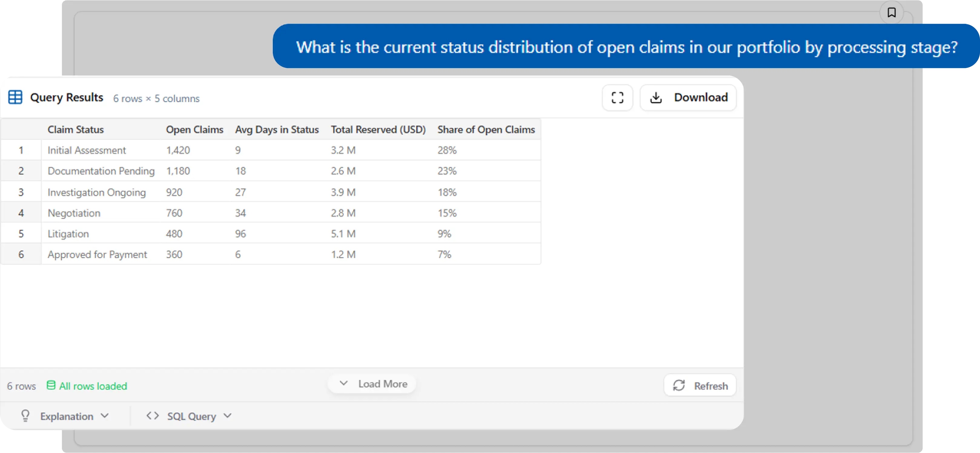Viewport: 980px width, 453px height.
Task: Click the download arrow icon
Action: [656, 98]
